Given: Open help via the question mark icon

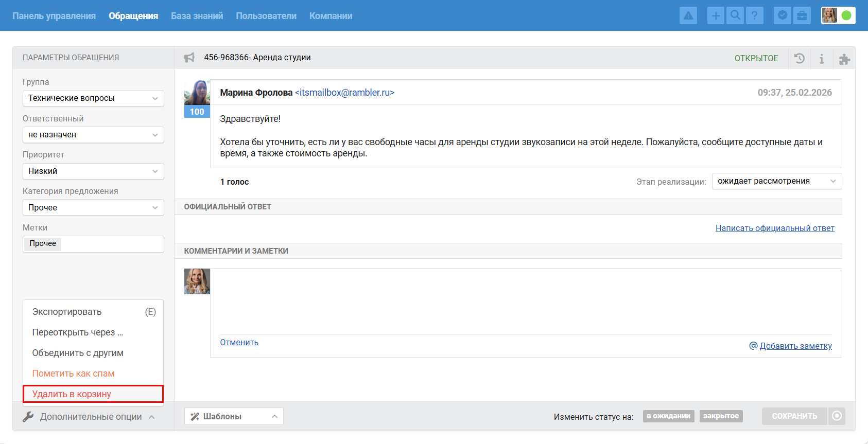Looking at the screenshot, I should [x=754, y=16].
